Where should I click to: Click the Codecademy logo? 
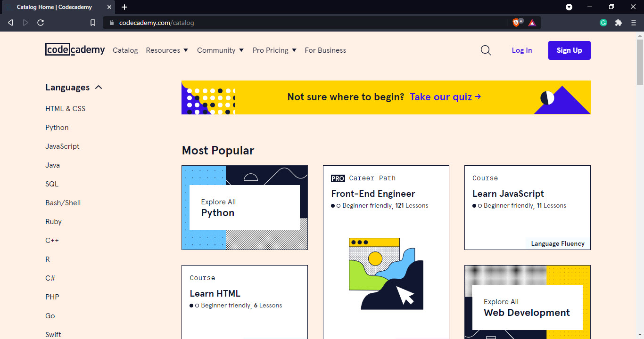pyautogui.click(x=75, y=49)
